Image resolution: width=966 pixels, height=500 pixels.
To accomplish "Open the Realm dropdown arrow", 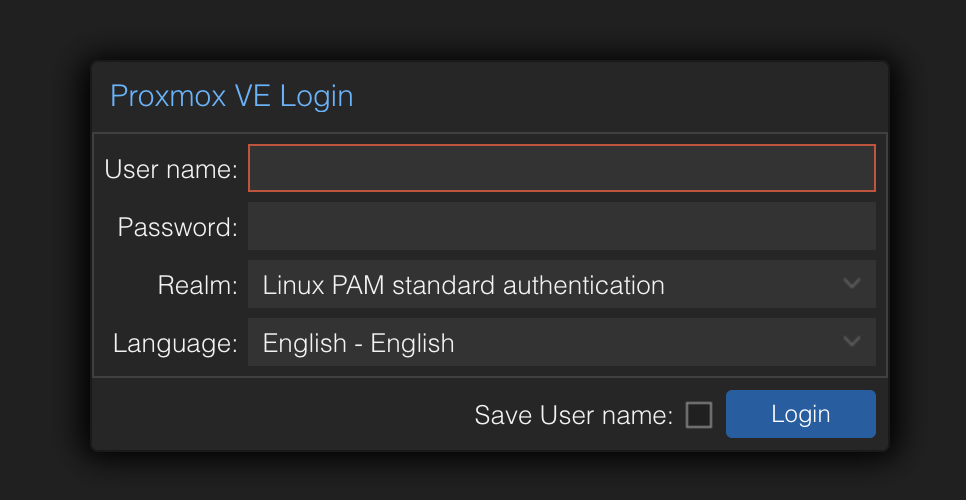I will point(851,284).
